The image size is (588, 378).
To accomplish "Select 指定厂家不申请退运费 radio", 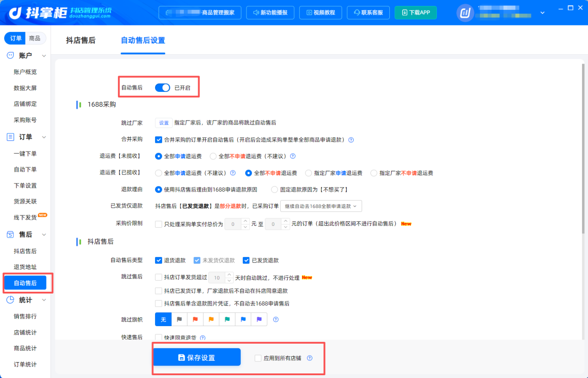I will 374,173.
